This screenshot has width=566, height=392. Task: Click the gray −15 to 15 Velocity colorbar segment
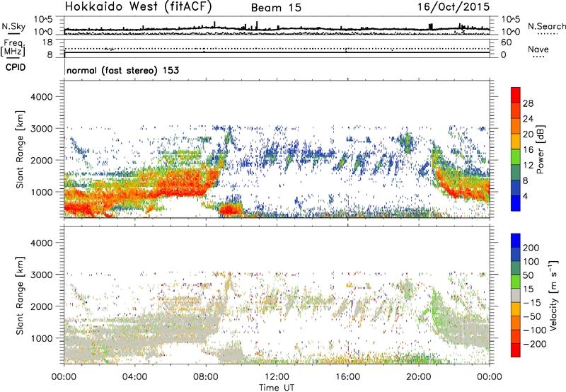516,295
